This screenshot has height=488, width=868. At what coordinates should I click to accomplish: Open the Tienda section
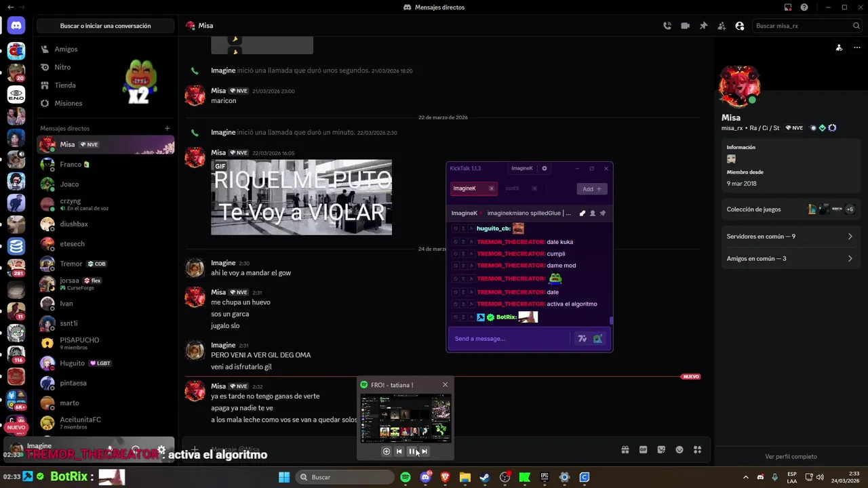pyautogui.click(x=106, y=85)
